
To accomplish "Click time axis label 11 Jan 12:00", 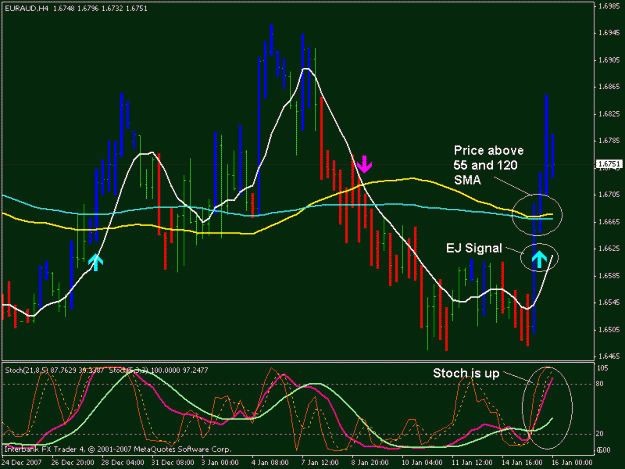I will coord(471,463).
